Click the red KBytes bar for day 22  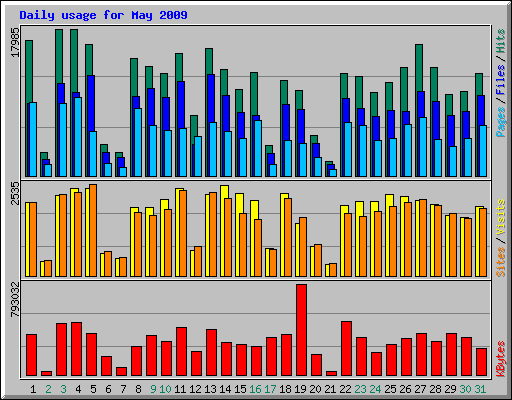(x=347, y=349)
